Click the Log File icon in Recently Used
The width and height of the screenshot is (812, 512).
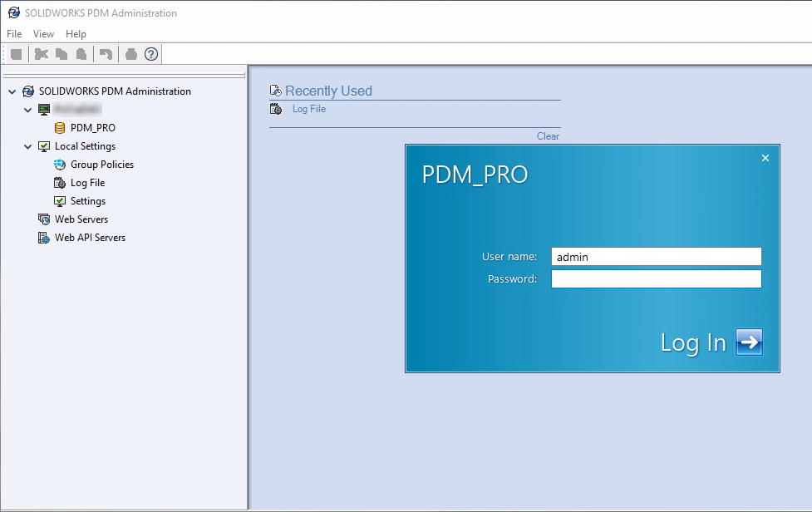click(275, 109)
